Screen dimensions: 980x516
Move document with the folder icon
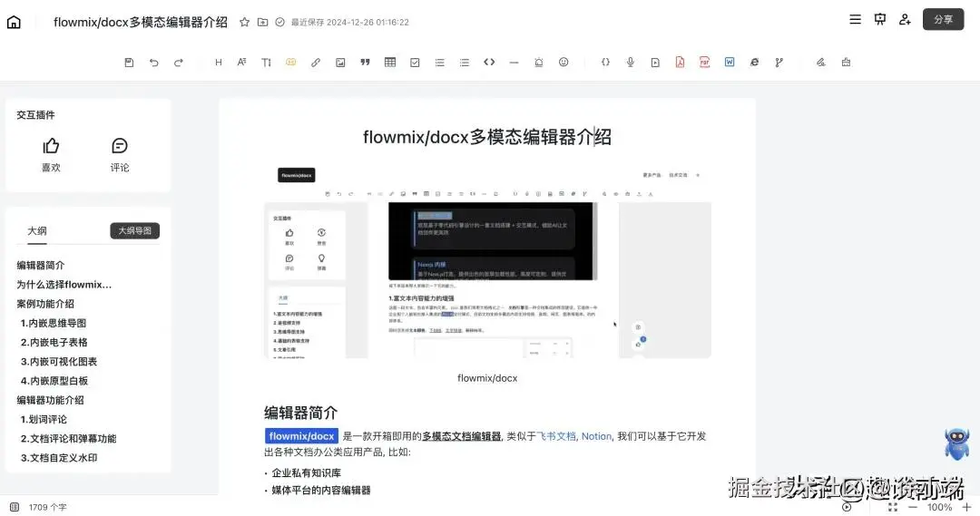pyautogui.click(x=262, y=22)
